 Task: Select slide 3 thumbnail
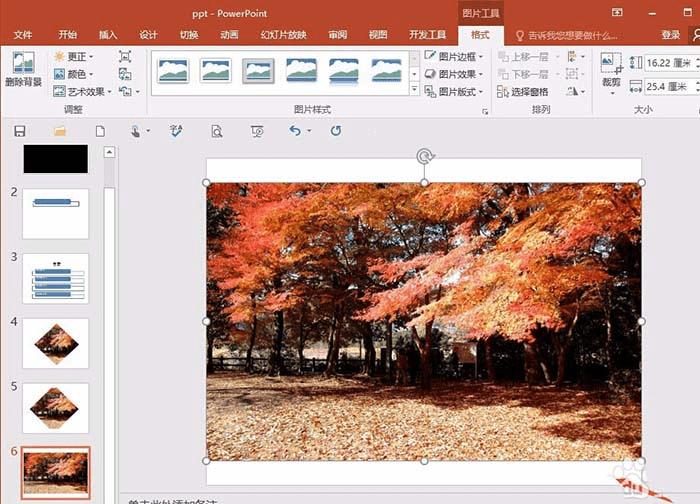(x=56, y=279)
